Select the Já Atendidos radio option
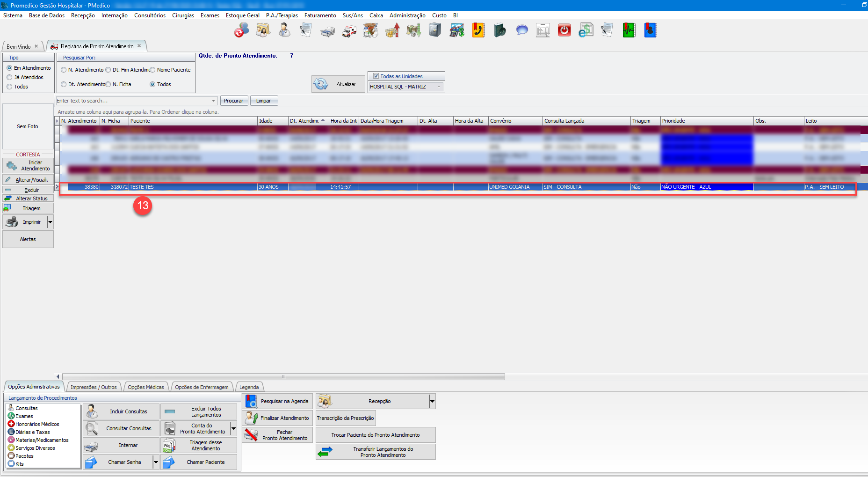Viewport: 868px width, 477px height. [9, 77]
